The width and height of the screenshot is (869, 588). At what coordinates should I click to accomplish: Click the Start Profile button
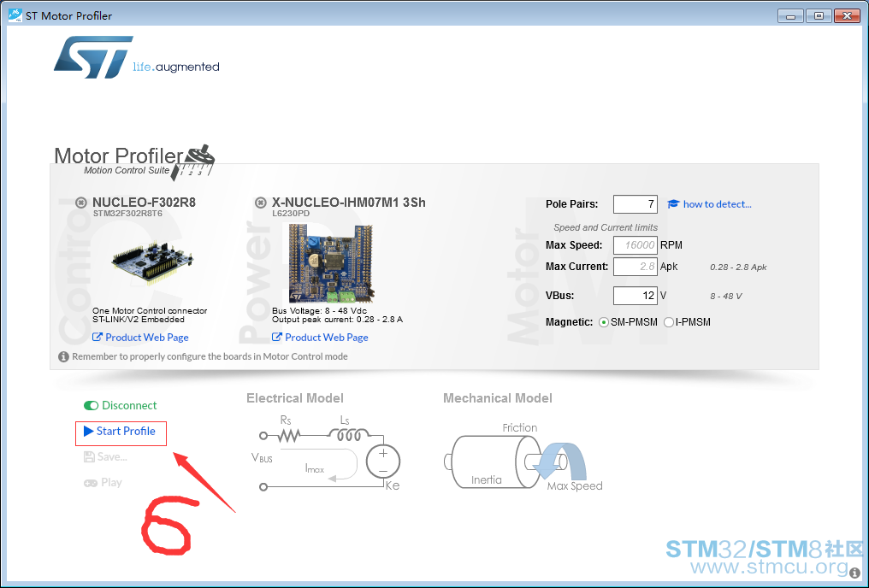point(120,432)
